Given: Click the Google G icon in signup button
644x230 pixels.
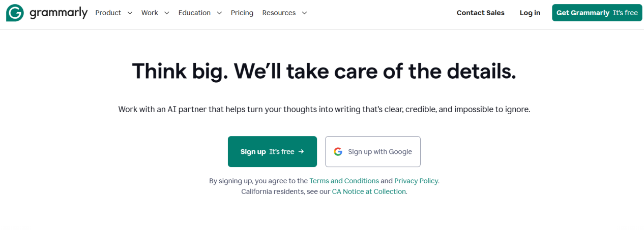Looking at the screenshot, I should pos(338,151).
